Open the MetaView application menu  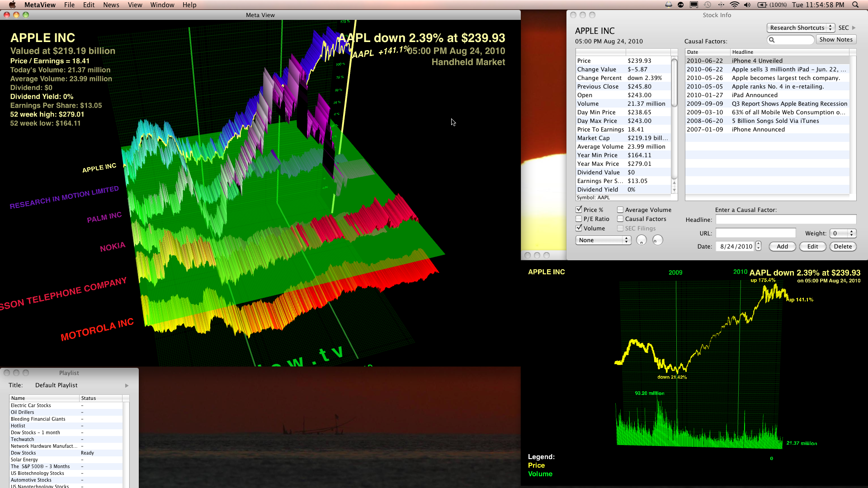click(x=40, y=5)
